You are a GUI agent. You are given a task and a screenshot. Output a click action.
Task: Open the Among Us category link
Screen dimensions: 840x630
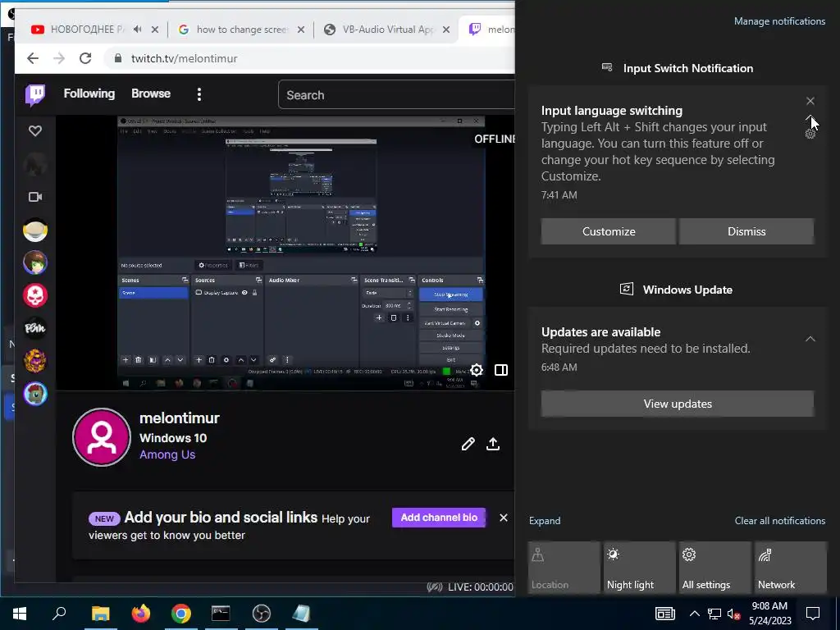pyautogui.click(x=167, y=454)
